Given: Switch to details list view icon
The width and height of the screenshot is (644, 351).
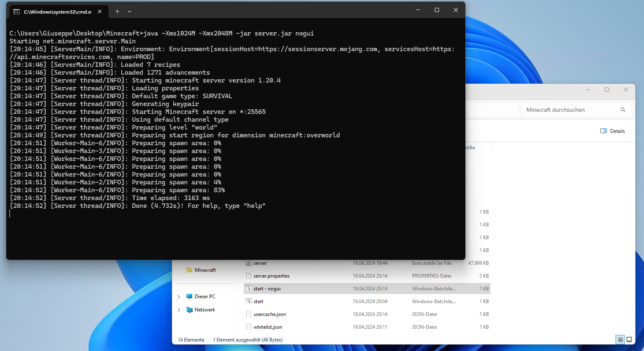Looking at the screenshot, I should [x=620, y=340].
